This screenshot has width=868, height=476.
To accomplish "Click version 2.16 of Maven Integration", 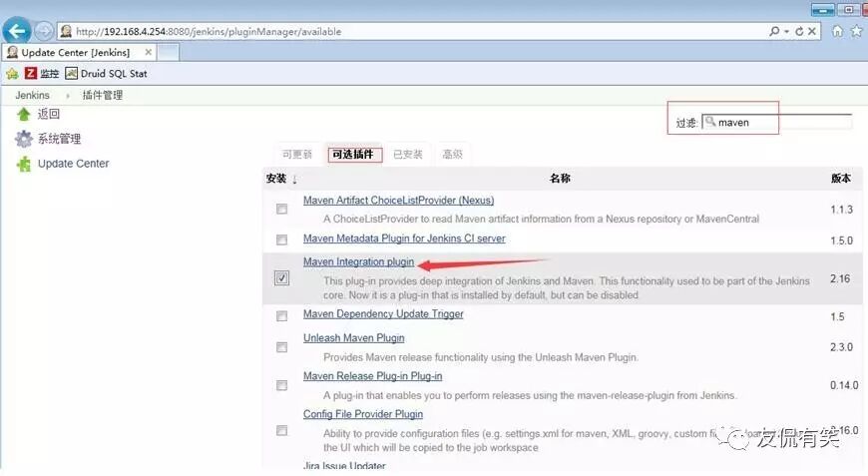I will tap(840, 278).
